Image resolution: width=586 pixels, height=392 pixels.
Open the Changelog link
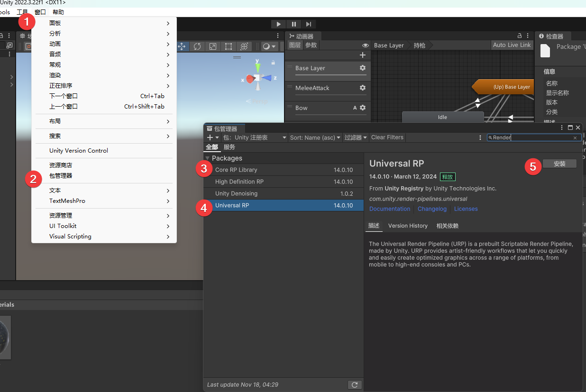click(432, 209)
